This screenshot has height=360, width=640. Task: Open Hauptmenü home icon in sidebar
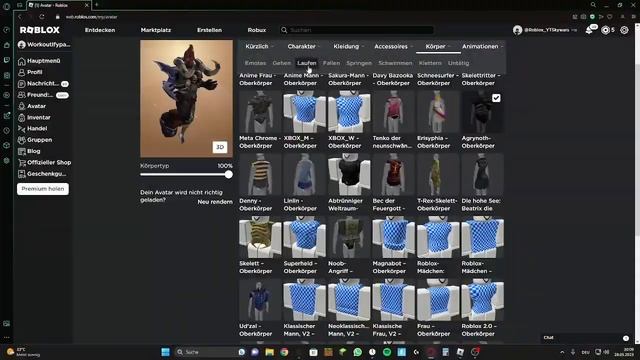(x=22, y=61)
